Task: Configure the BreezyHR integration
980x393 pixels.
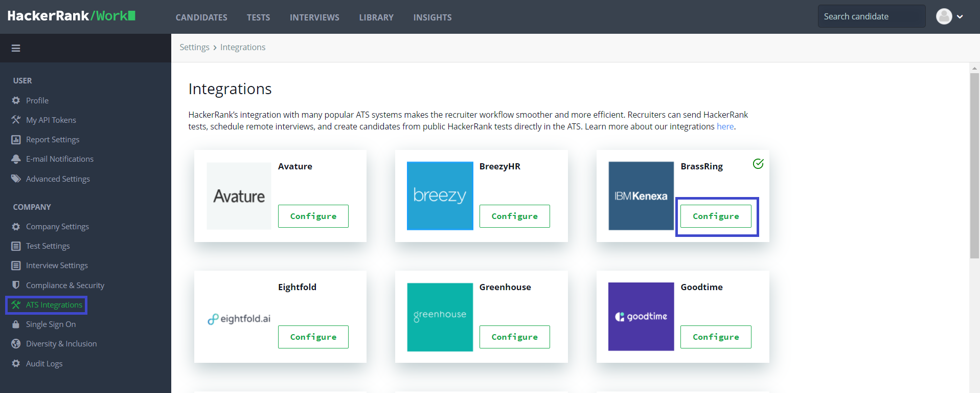Action: (515, 216)
